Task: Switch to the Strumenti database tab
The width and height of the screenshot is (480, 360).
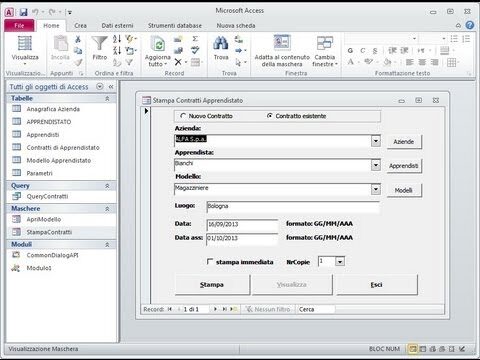Action: [175, 25]
